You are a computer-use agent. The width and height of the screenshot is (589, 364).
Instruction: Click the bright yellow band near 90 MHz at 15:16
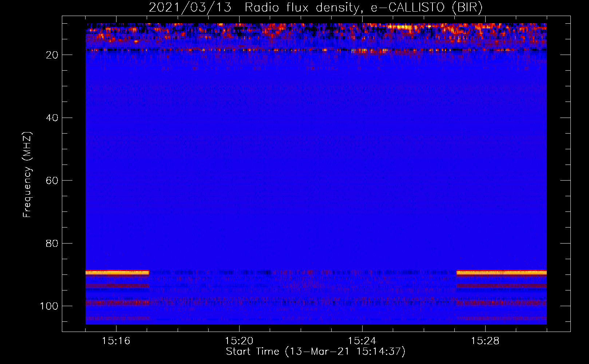tap(117, 272)
